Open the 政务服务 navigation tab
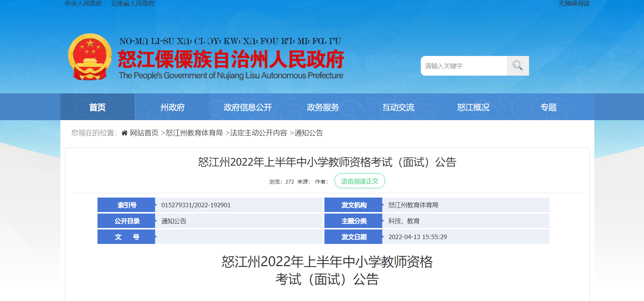 323,107
